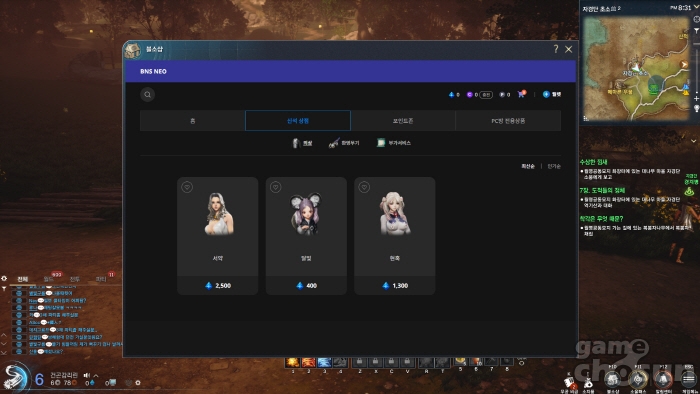This screenshot has width=700, height=394.
Task: Open quest '7장. 도적들의 정체' title
Action: pos(602,190)
